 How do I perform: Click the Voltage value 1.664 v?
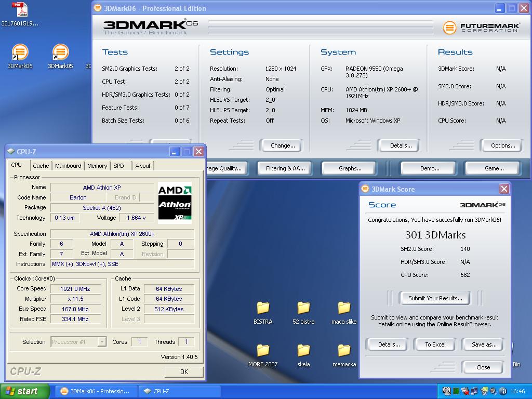pyautogui.click(x=137, y=218)
